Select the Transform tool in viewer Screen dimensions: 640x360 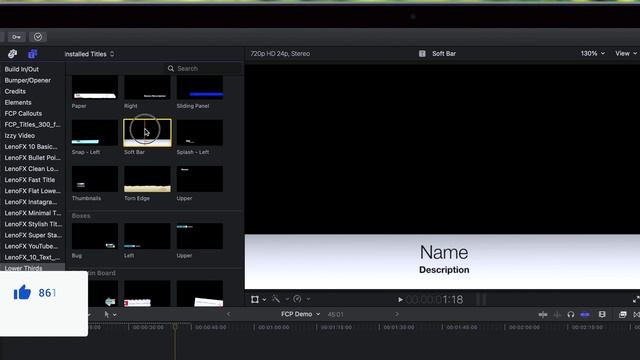[x=255, y=300]
